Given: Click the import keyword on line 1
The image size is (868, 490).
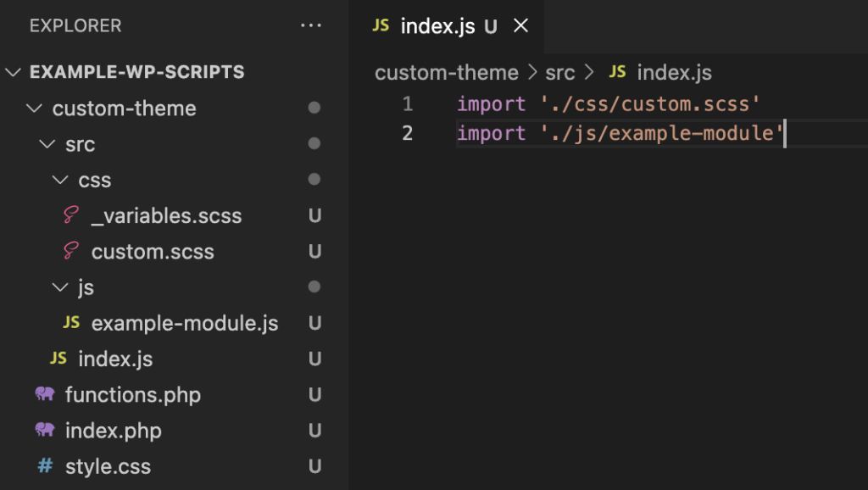Looking at the screenshot, I should pyautogui.click(x=491, y=104).
